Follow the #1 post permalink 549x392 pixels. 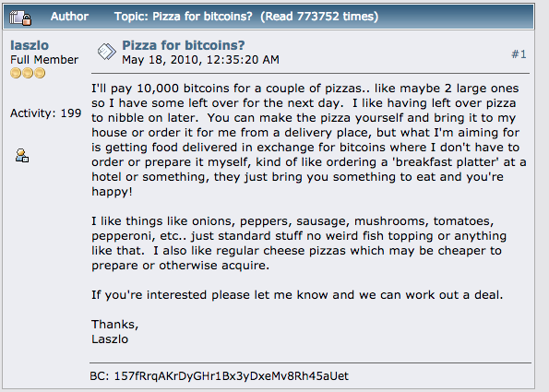click(519, 54)
